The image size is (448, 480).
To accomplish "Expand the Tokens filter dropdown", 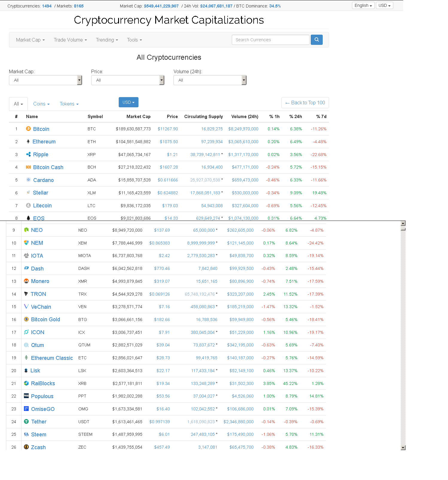I will click(x=69, y=104).
